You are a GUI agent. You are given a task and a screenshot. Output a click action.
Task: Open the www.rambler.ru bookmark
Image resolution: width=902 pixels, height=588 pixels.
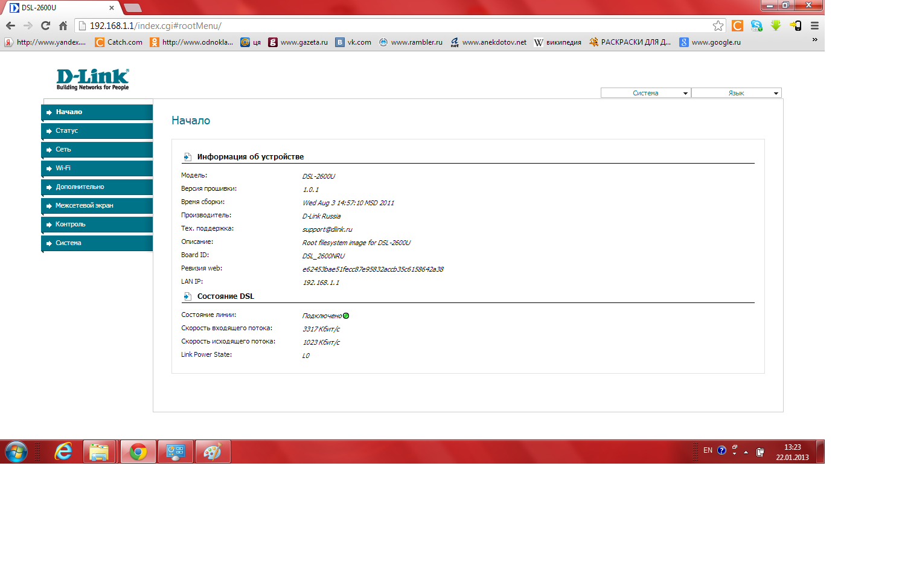411,42
